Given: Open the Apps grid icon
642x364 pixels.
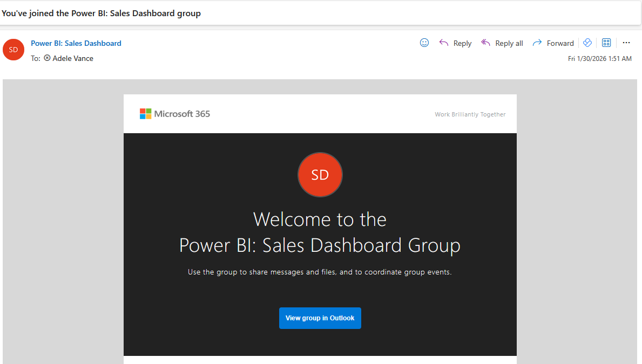Looking at the screenshot, I should pyautogui.click(x=606, y=43).
